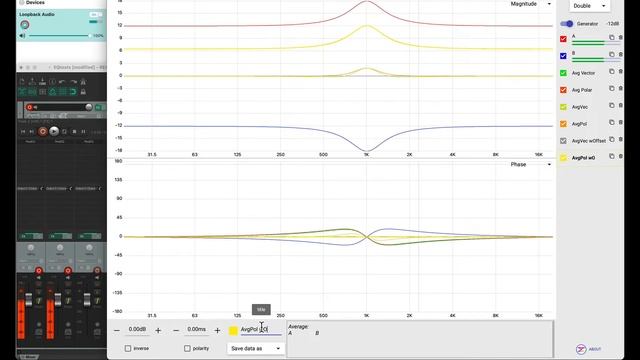640x360 pixels.
Task: Click the copy icon for Avg Polar
Action: (611, 89)
